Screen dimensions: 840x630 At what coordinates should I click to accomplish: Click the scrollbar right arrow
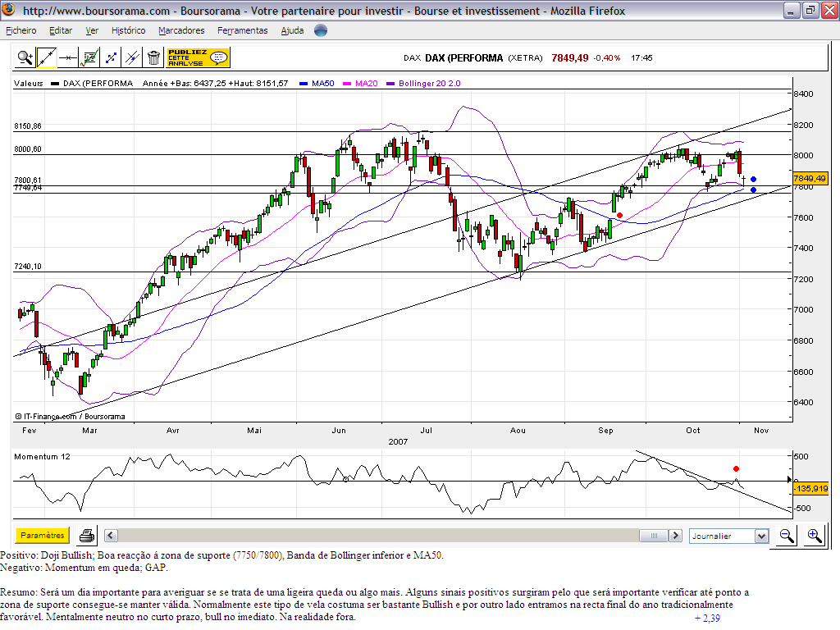(676, 535)
